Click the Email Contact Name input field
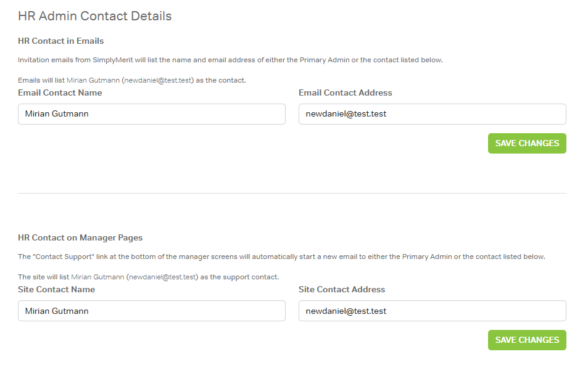This screenshot has height=370, width=588. 151,114
